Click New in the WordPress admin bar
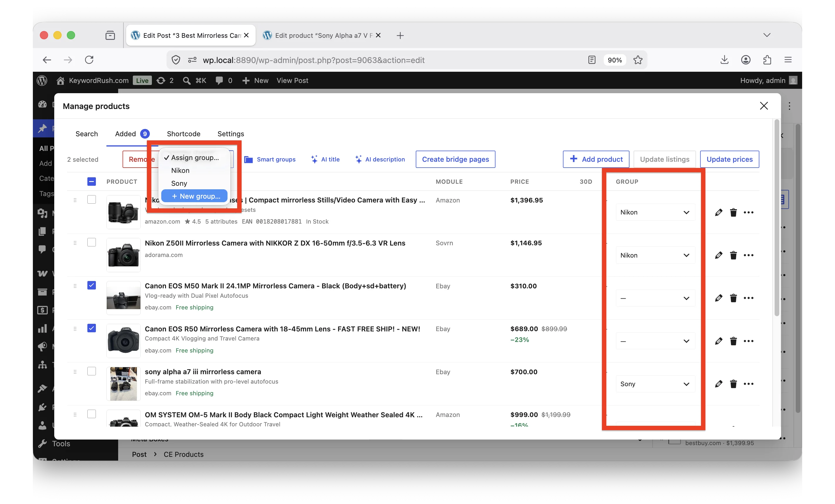This screenshot has width=835, height=504. 255,81
